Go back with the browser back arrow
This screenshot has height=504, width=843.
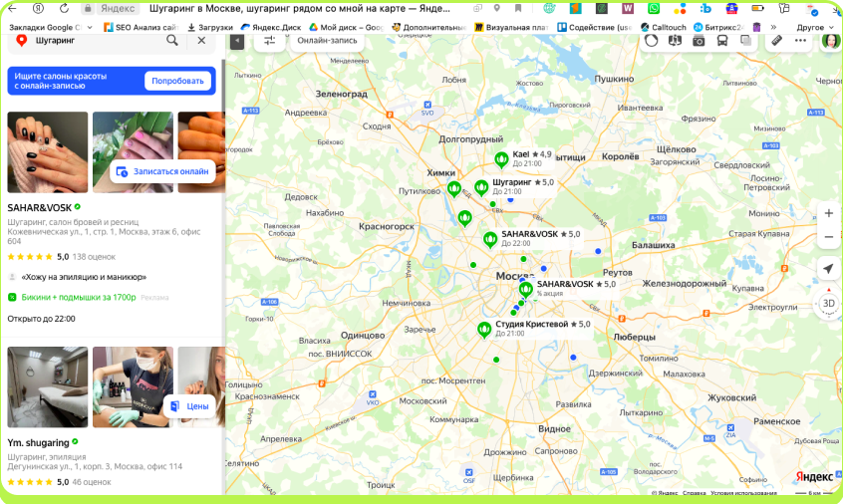point(12,9)
